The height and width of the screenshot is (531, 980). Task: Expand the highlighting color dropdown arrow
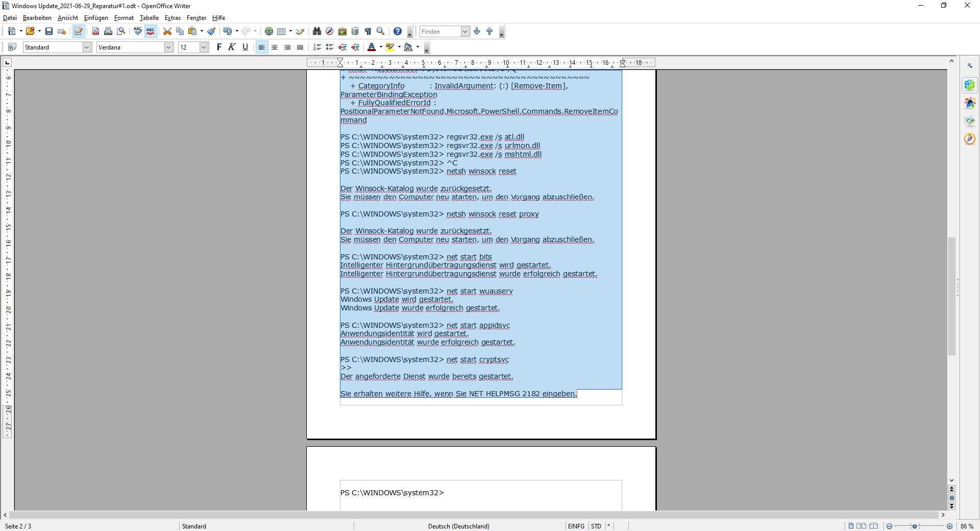pyautogui.click(x=399, y=47)
